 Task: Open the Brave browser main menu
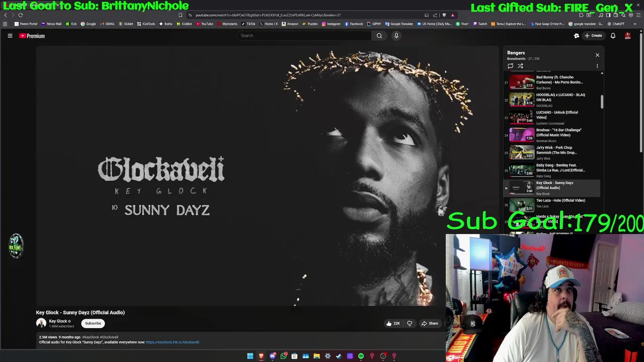[x=637, y=15]
